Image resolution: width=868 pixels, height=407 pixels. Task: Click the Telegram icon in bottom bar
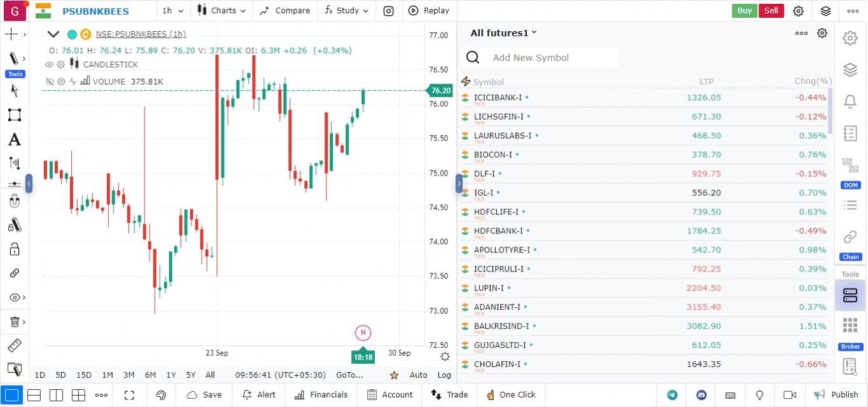click(x=672, y=395)
